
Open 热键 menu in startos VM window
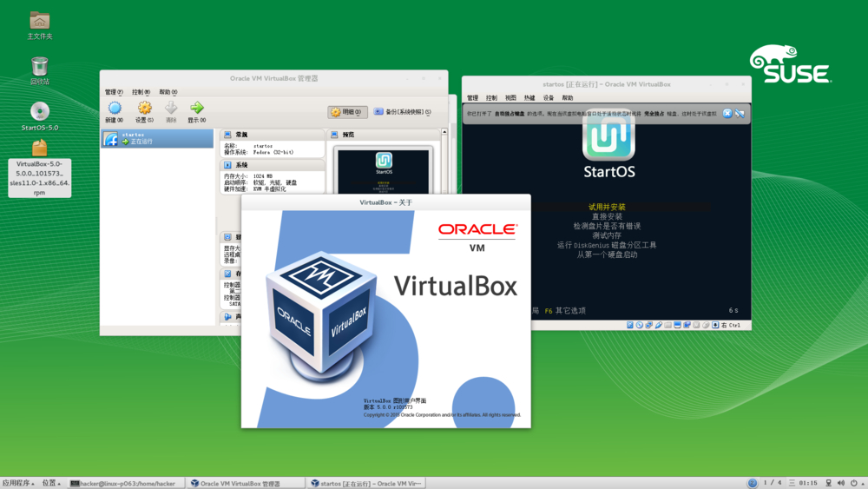coord(529,98)
